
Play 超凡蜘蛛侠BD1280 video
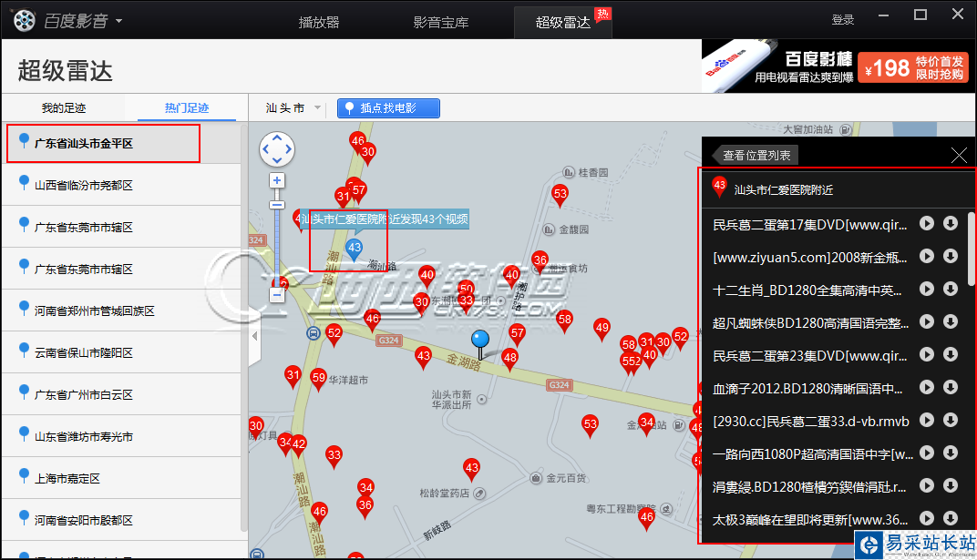coord(927,321)
